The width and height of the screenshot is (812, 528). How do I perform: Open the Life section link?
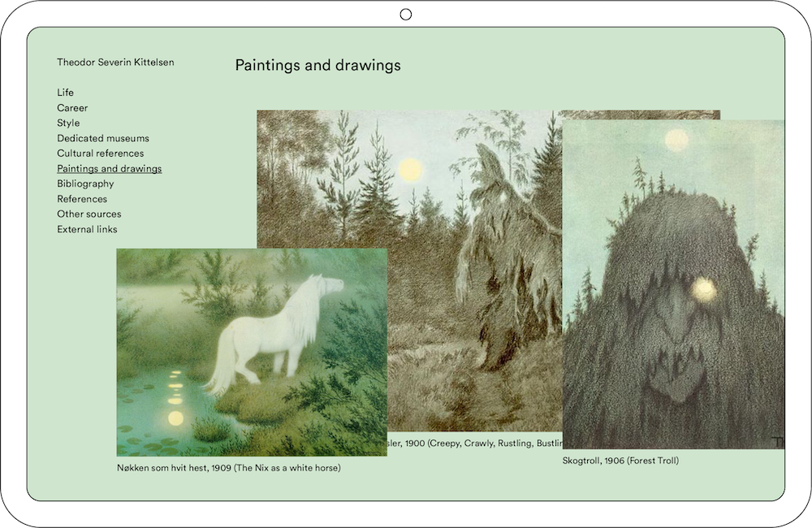pos(65,93)
